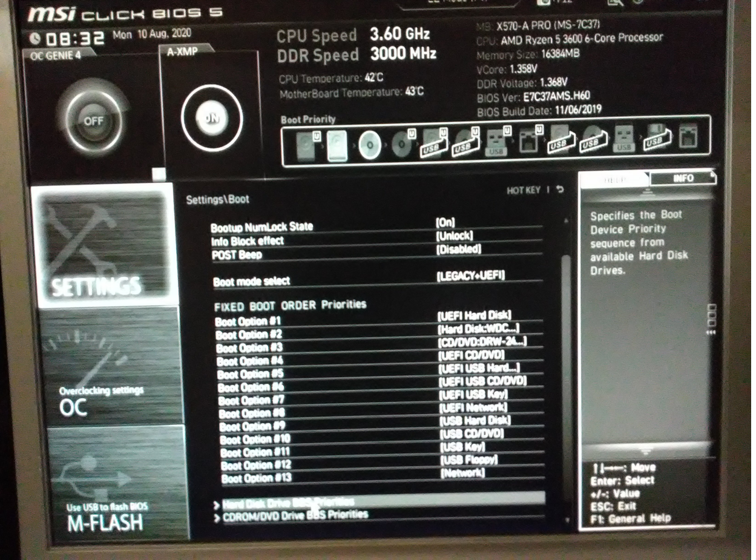
Task: Select the UEFI USB CD/DVD icon in Boot Priority
Action: pyautogui.click(x=465, y=142)
